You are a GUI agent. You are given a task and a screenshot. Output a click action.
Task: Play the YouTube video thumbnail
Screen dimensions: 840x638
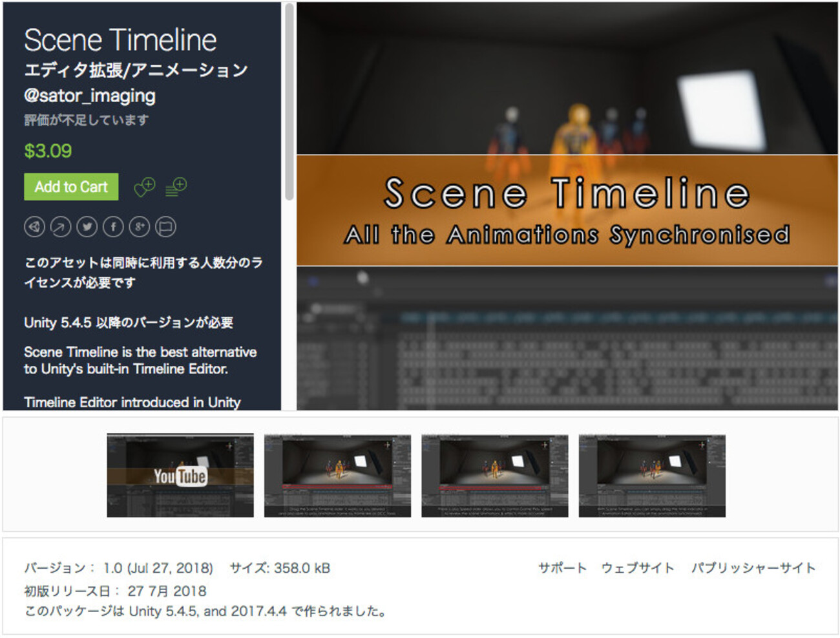coord(180,476)
